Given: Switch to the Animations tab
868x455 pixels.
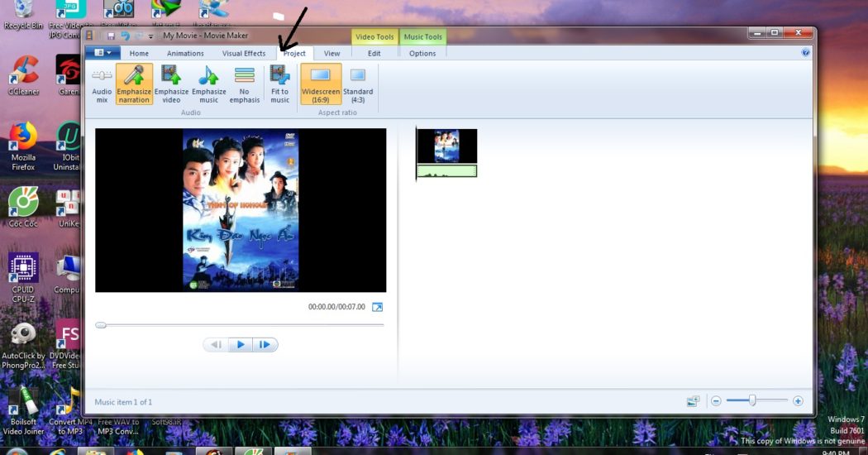Looking at the screenshot, I should click(185, 53).
